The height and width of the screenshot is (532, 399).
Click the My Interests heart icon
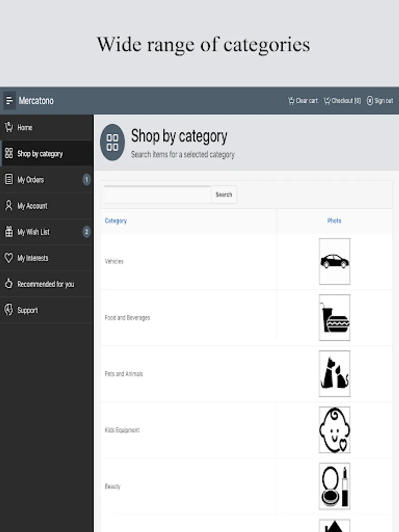tap(8, 258)
